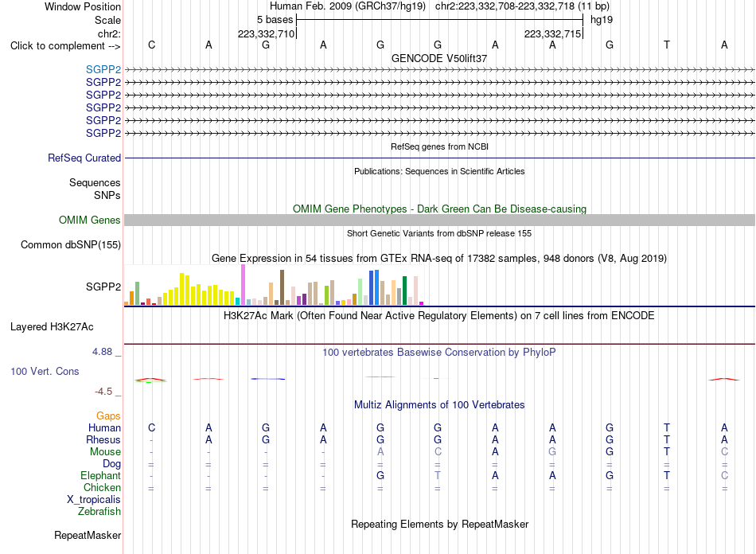Viewport: 756px width, 554px height.
Task: Click the faded C base in the Elephant row
Action: 724,475
